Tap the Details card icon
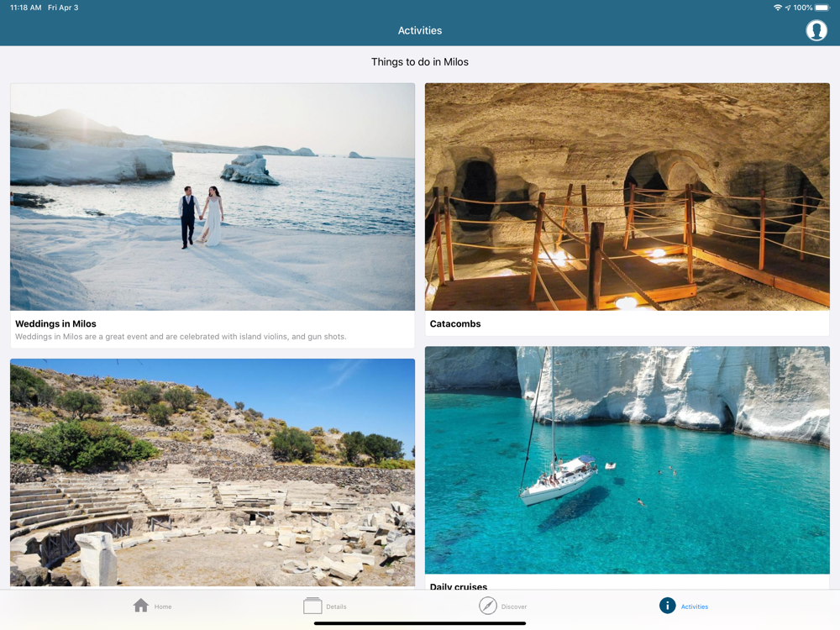The width and height of the screenshot is (840, 630). [x=312, y=606]
